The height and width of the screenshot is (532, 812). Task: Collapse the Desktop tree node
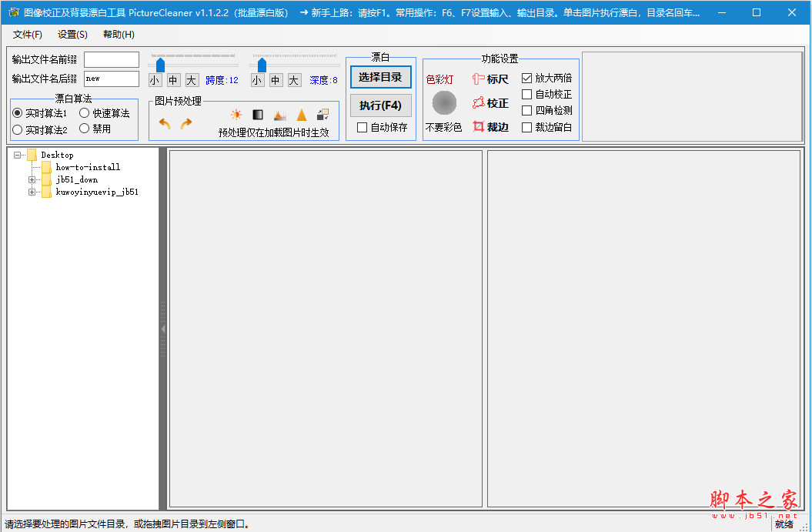coord(16,154)
